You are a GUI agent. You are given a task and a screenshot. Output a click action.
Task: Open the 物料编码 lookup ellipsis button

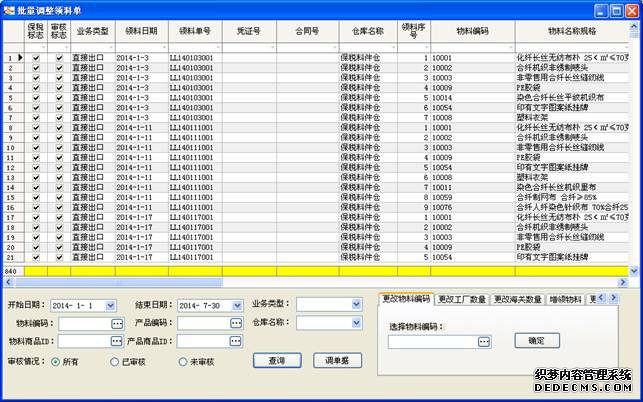pyautogui.click(x=117, y=323)
